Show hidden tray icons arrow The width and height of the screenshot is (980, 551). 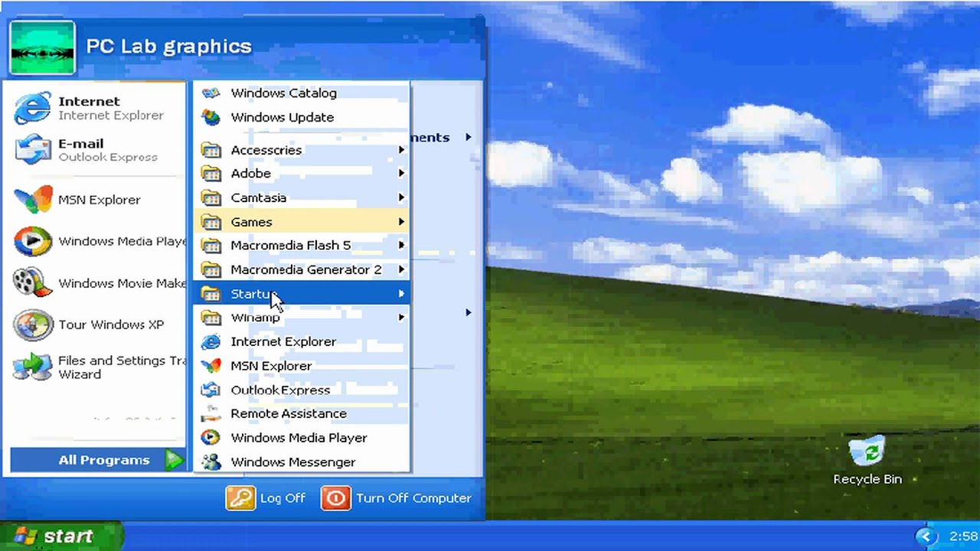[x=926, y=536]
